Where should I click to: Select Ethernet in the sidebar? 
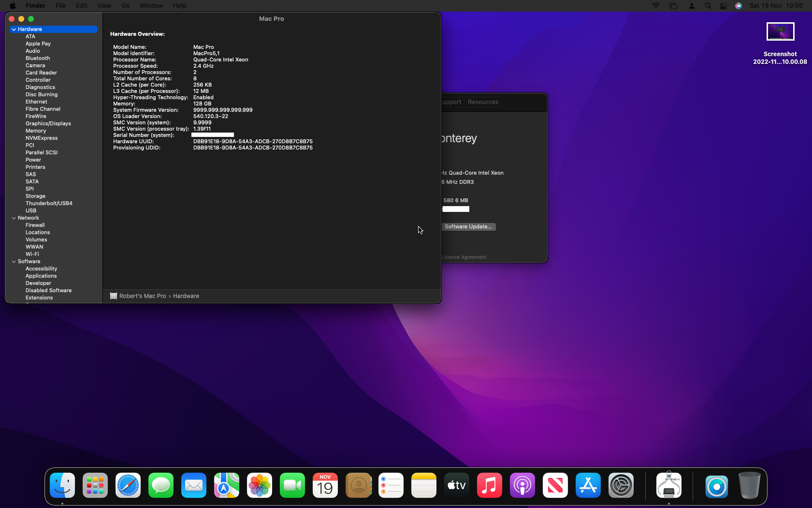tap(36, 102)
